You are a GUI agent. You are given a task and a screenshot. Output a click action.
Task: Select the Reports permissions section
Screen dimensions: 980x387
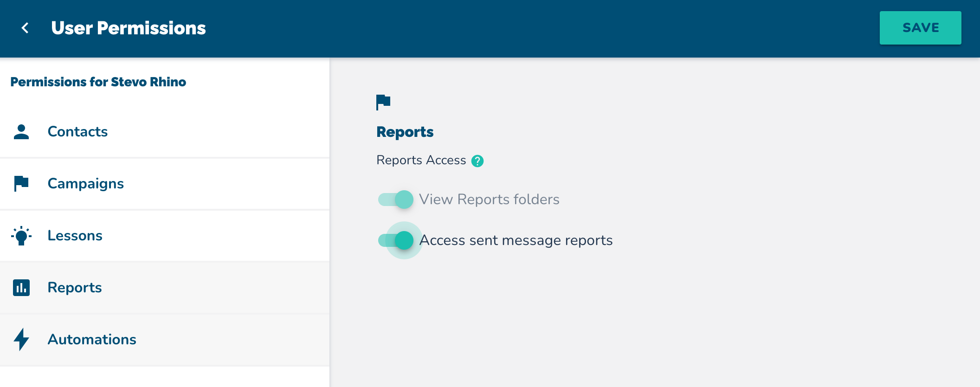click(165, 288)
